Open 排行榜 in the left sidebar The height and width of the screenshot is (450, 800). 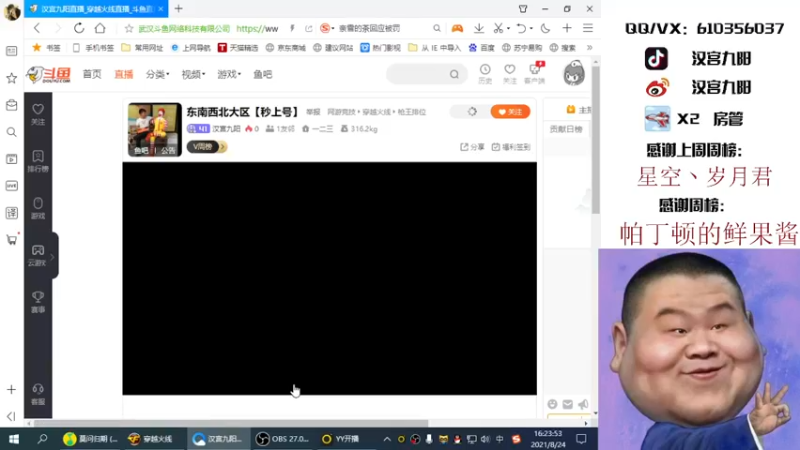coord(38,161)
